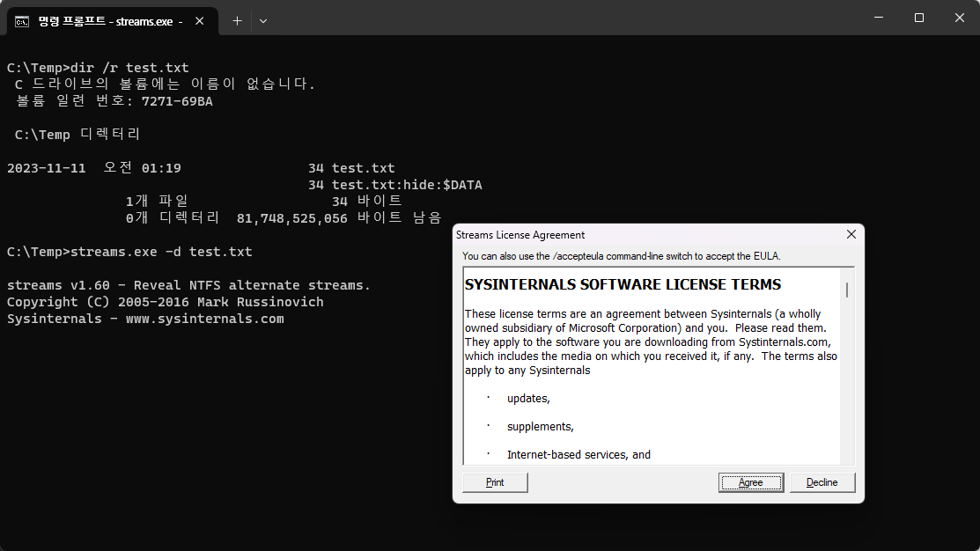Image resolution: width=980 pixels, height=551 pixels.
Task: Maximize the terminal window
Action: coord(918,18)
